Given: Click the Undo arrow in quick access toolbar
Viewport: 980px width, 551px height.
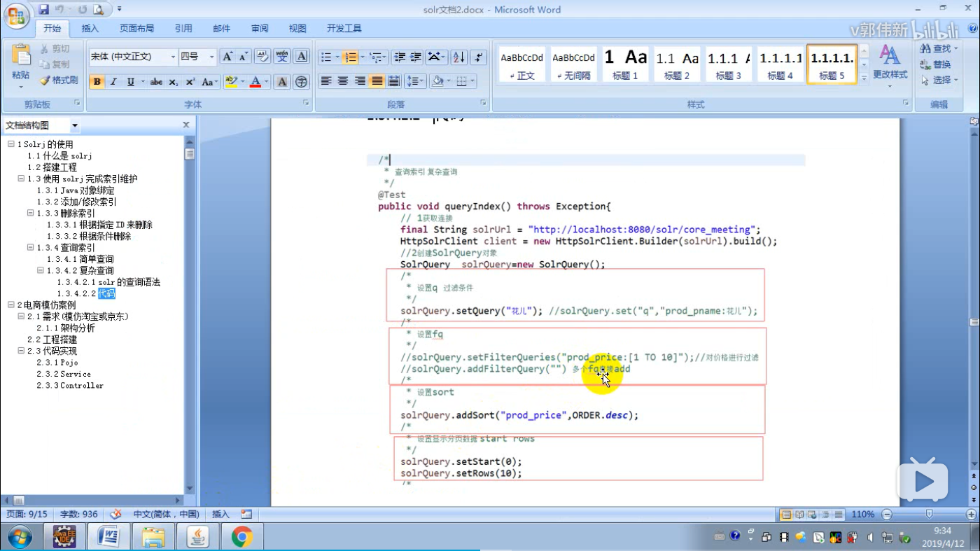Looking at the screenshot, I should point(59,9).
